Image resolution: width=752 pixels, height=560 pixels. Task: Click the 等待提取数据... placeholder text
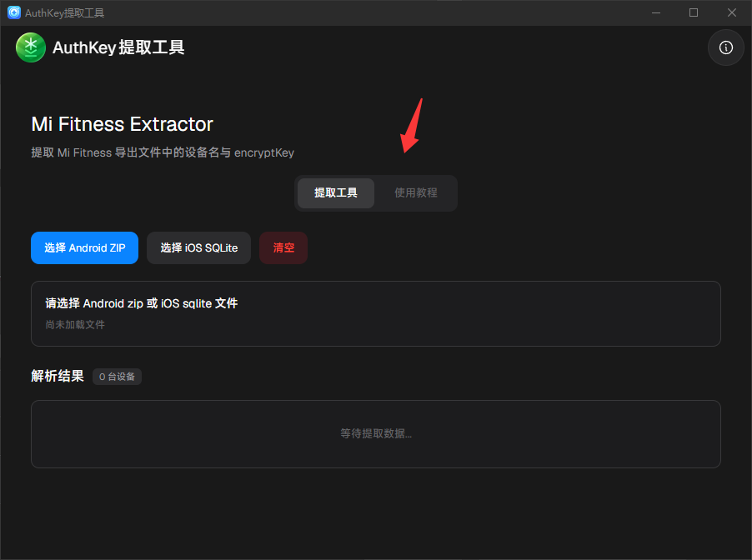click(376, 433)
